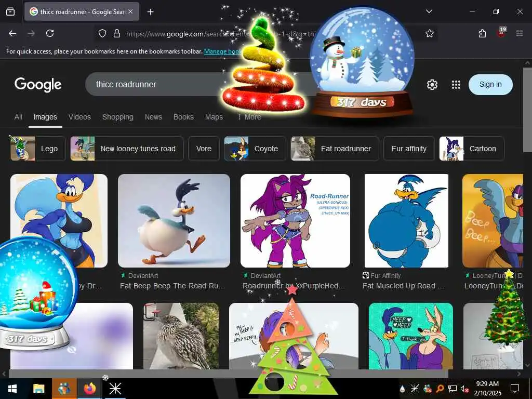
Task: Open the Maps tab
Action: point(214,117)
